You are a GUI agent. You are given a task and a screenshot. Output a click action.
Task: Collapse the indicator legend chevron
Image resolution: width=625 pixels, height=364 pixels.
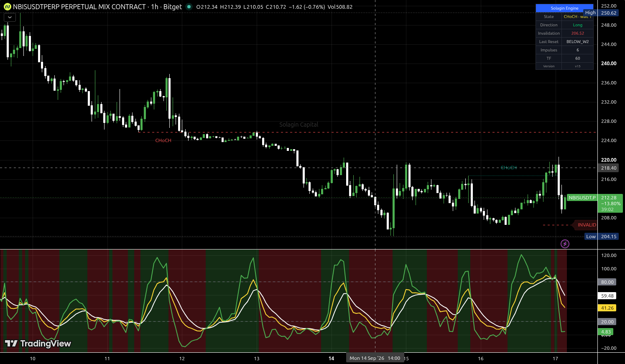10,18
